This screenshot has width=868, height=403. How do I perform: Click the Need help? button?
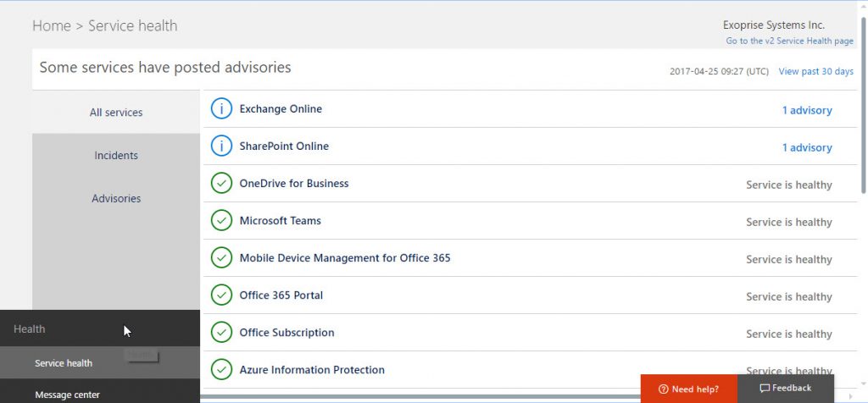[x=688, y=389]
